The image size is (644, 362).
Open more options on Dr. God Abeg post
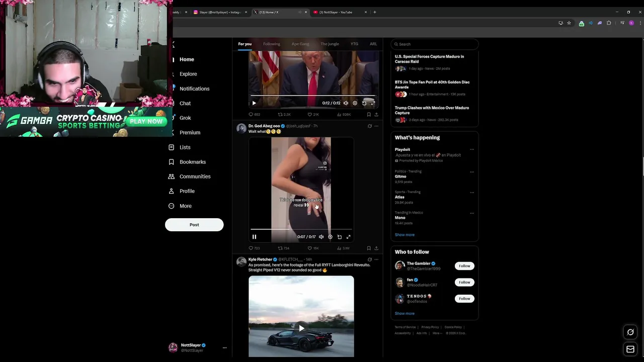point(376,126)
